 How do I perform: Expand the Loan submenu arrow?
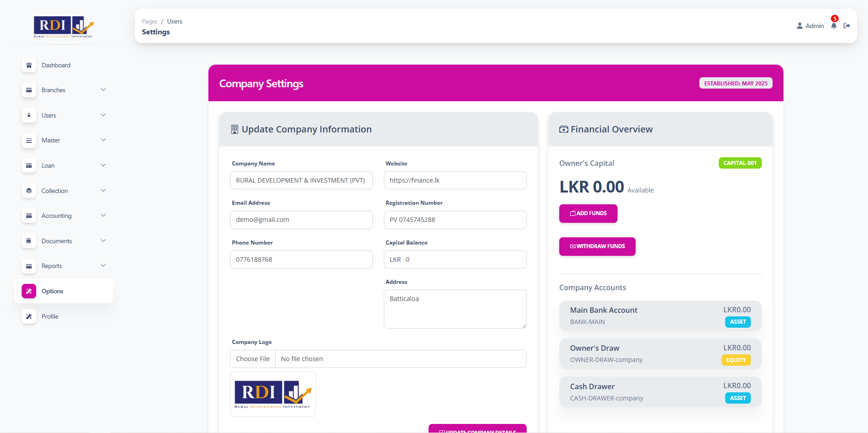pyautogui.click(x=103, y=165)
